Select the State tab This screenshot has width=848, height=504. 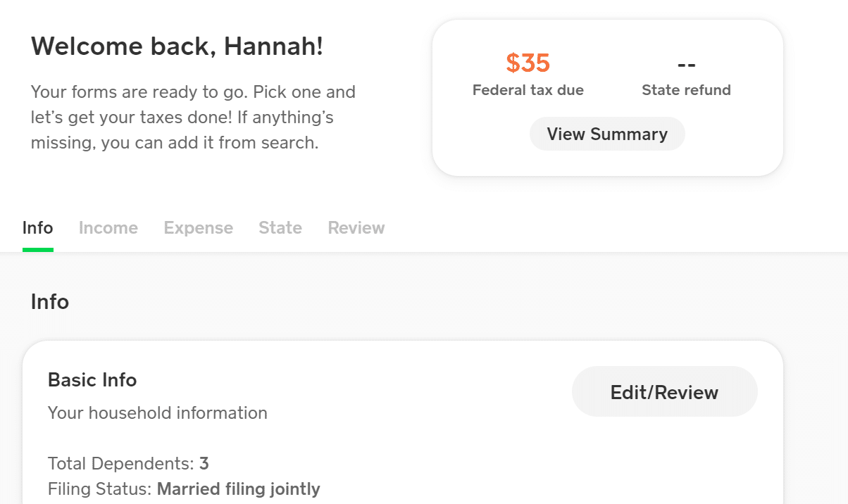point(280,227)
